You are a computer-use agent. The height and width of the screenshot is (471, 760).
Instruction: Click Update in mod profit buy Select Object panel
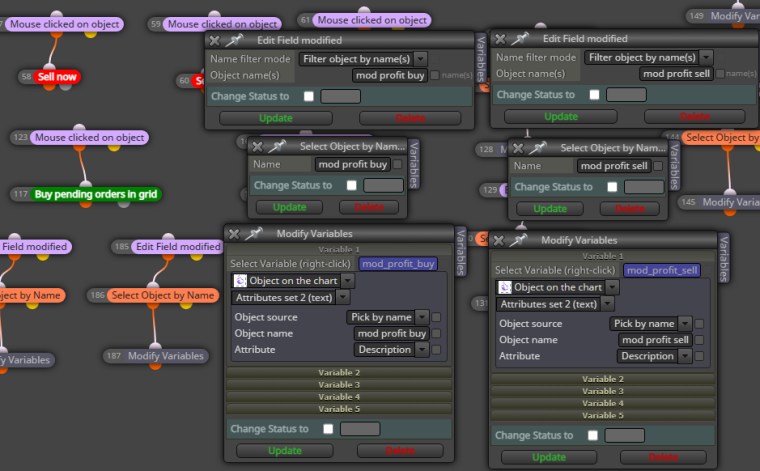coord(289,207)
